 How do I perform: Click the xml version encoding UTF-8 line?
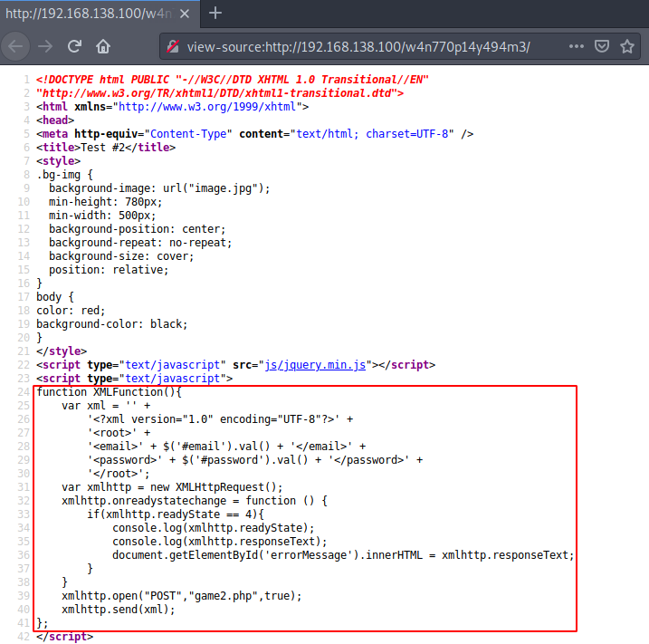pyautogui.click(x=220, y=419)
